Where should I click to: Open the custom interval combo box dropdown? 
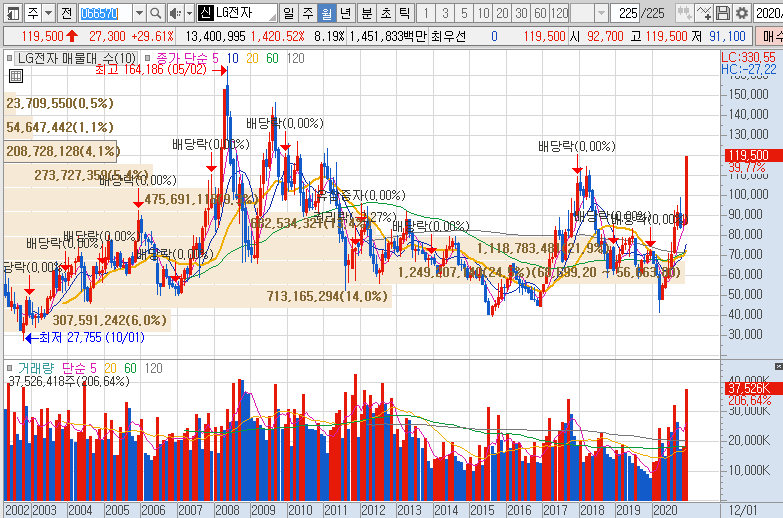(x=602, y=13)
